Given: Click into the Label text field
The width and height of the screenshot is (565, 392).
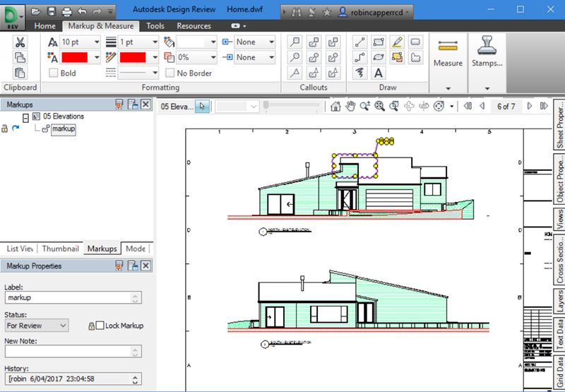Looking at the screenshot, I should [69, 298].
